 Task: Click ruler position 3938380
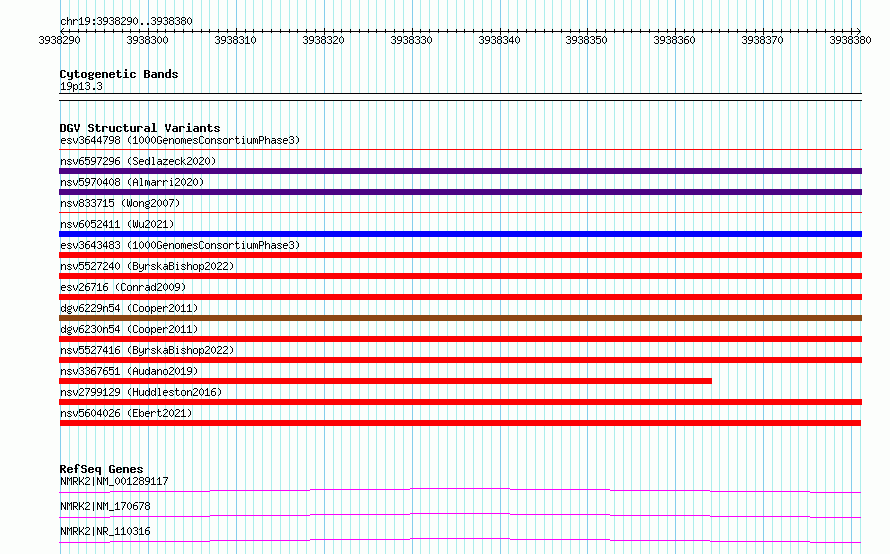click(850, 40)
